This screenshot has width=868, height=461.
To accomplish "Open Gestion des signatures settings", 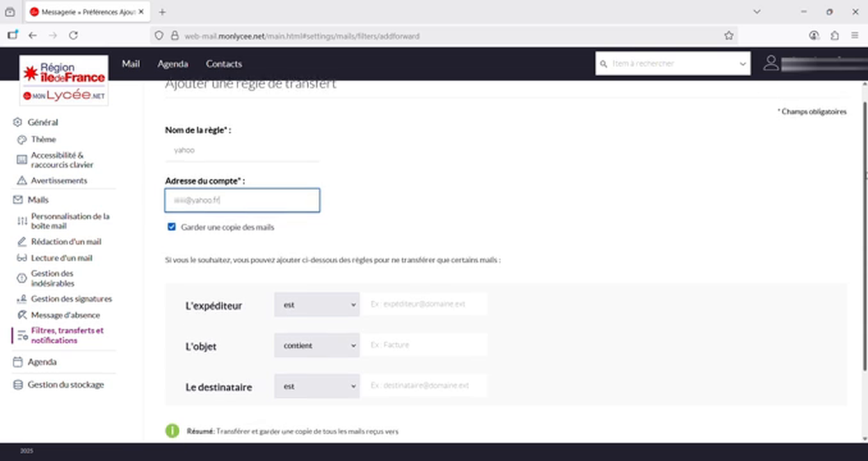I will pyautogui.click(x=72, y=298).
